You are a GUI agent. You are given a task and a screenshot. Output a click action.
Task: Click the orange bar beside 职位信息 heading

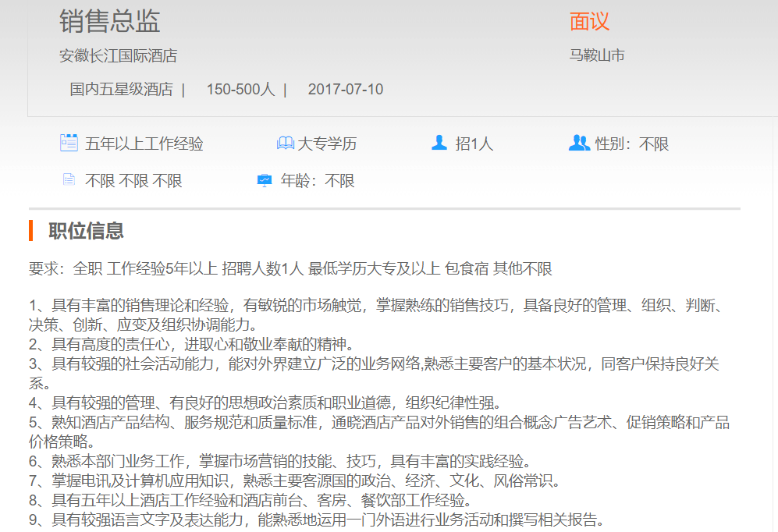tap(30, 231)
